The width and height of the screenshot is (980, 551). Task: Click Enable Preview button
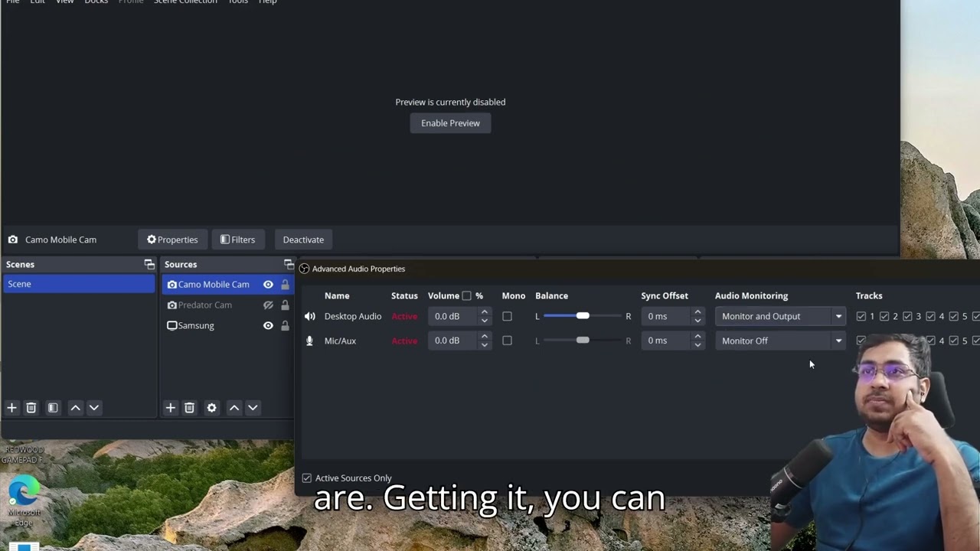click(450, 123)
